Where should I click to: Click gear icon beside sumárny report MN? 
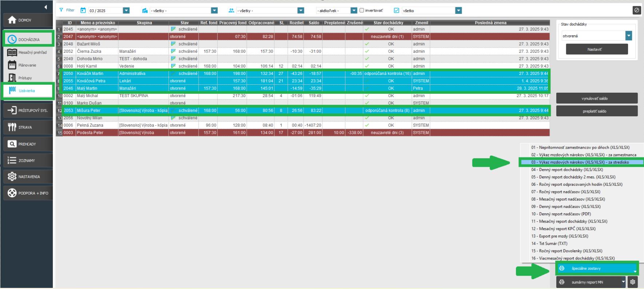(x=633, y=282)
